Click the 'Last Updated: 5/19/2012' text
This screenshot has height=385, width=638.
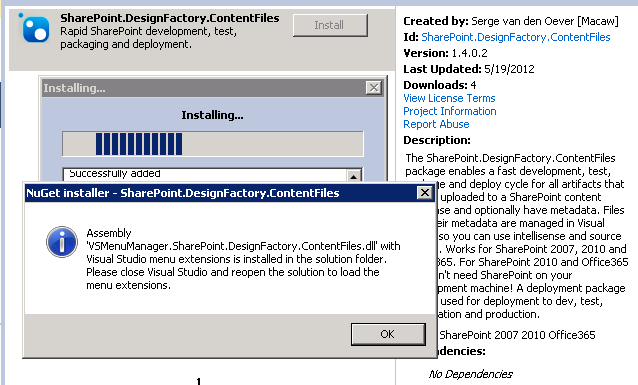coord(469,69)
